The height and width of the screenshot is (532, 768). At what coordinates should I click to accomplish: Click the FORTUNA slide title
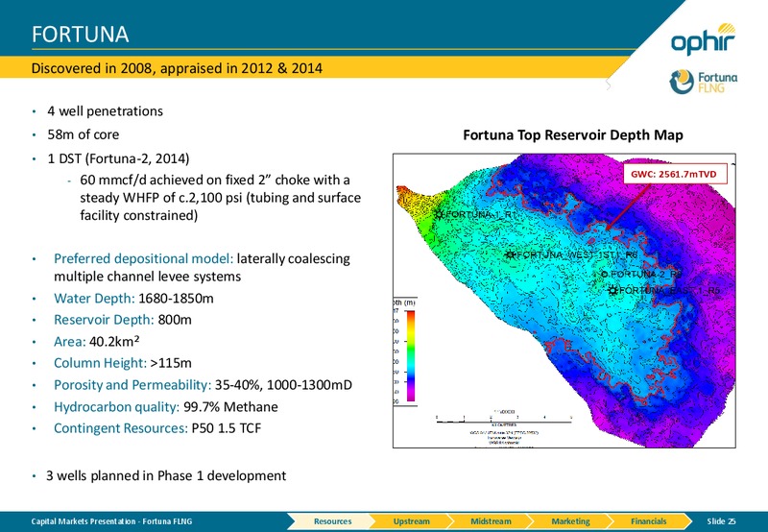coord(81,35)
